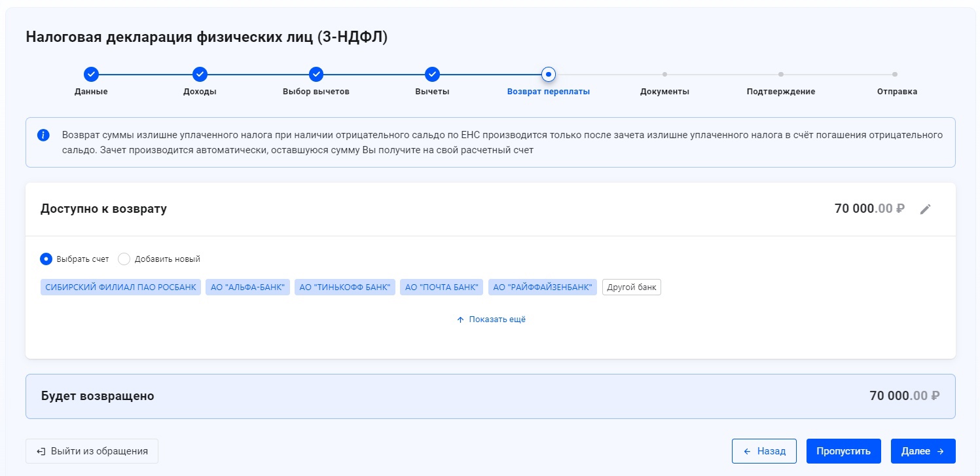Click the blue info icon in the notice banner
Image resolution: width=980 pixels, height=476 pixels.
click(43, 136)
